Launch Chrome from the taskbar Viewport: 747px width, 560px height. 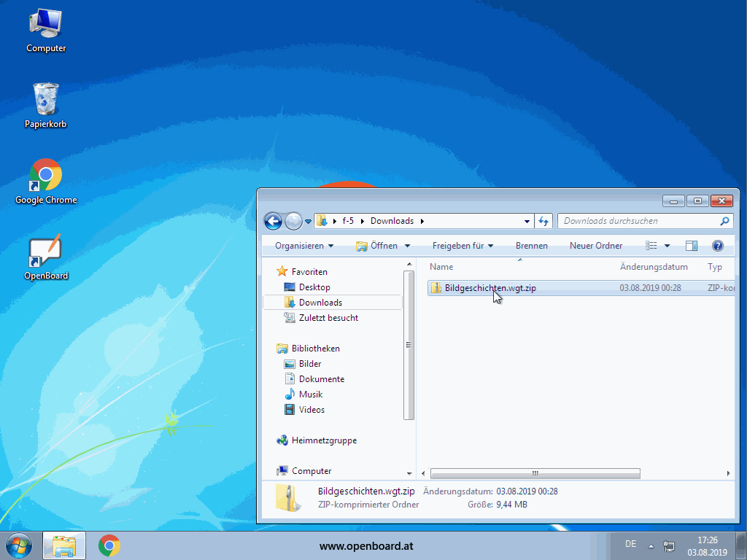[109, 545]
